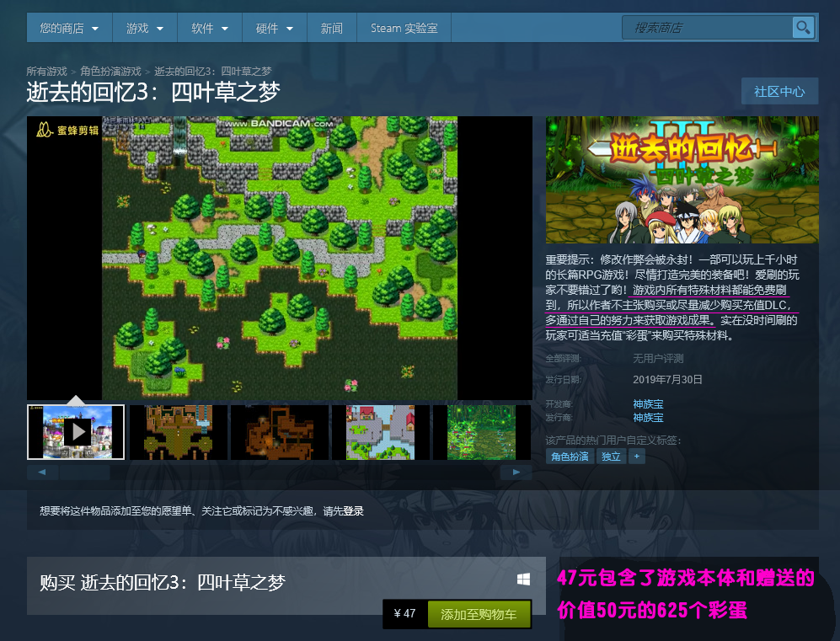Select the orange cave screenshot thumbnail

coord(280,432)
